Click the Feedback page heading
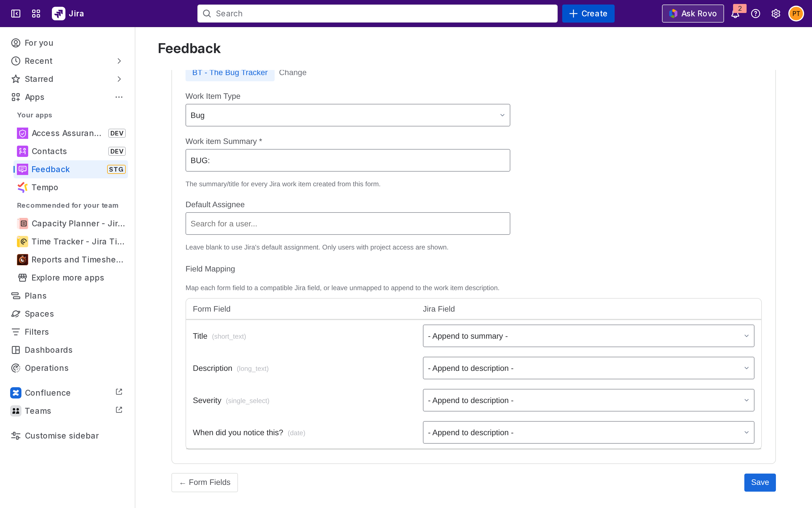The image size is (812, 508). [189, 48]
